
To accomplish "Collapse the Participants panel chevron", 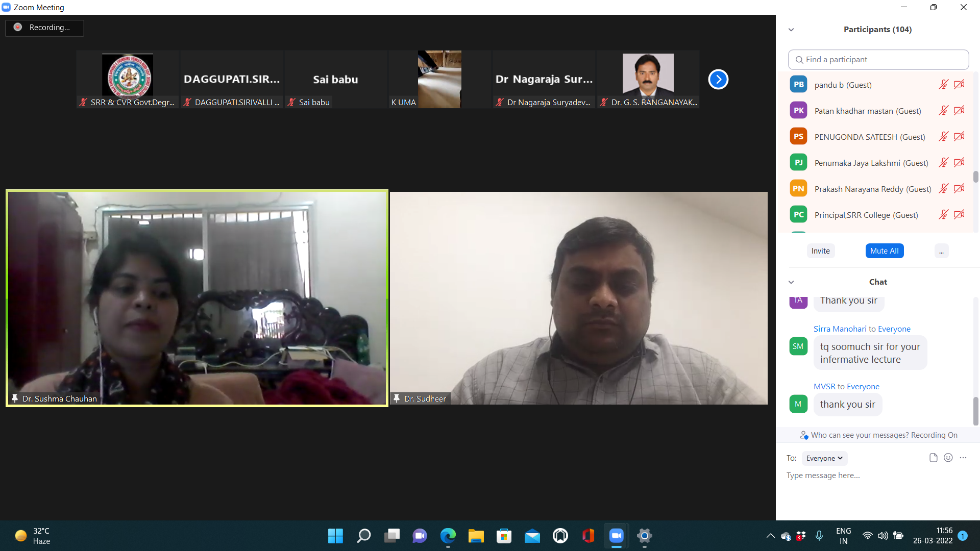I will click(x=791, y=30).
